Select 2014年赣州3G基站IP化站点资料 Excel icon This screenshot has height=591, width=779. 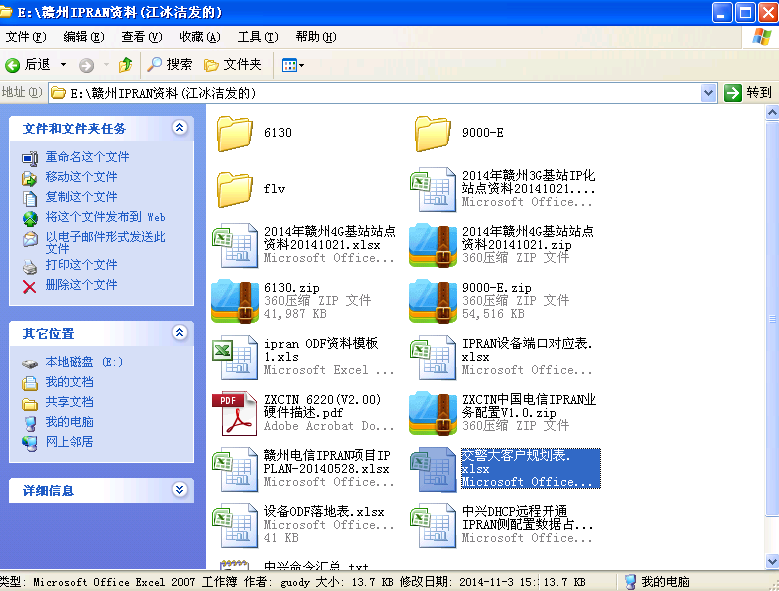coord(433,189)
